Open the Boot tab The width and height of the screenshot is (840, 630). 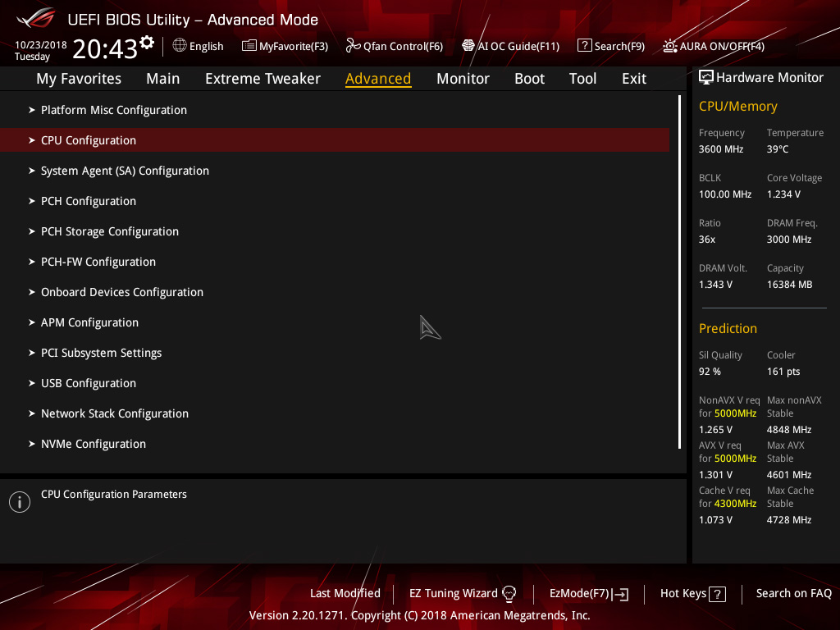coord(529,79)
